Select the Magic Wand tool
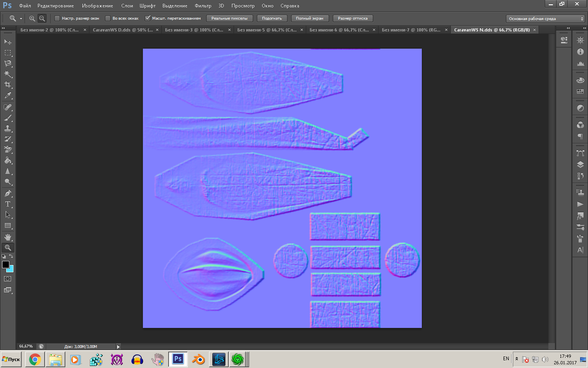Screen dimensions: 588x368 (x=8, y=74)
